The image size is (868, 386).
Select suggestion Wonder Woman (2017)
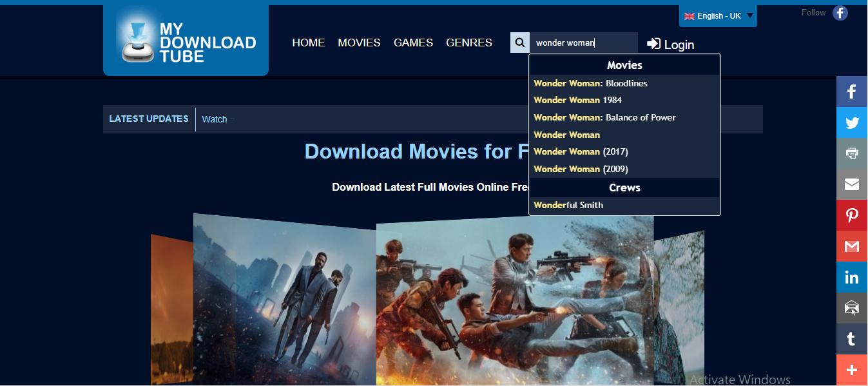tap(624, 151)
